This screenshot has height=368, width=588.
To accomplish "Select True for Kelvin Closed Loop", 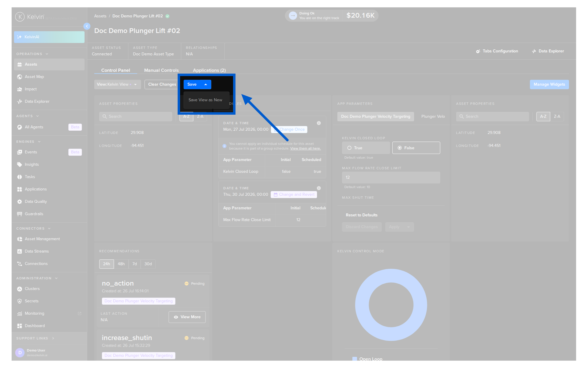I will pos(366,148).
